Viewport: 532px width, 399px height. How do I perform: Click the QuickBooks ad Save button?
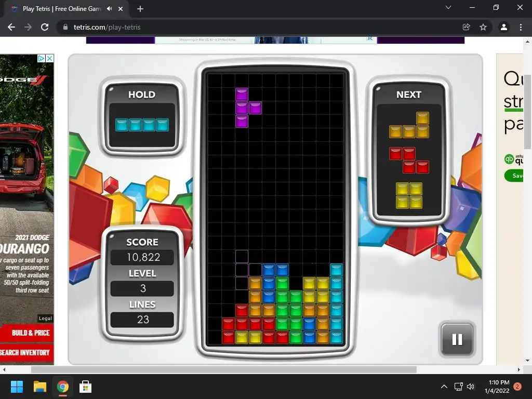point(514,176)
